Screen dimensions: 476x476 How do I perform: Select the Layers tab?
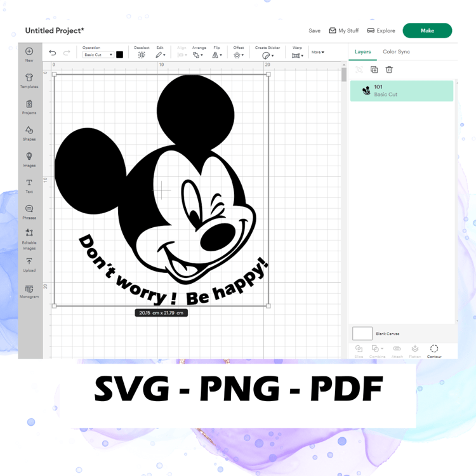[362, 51]
